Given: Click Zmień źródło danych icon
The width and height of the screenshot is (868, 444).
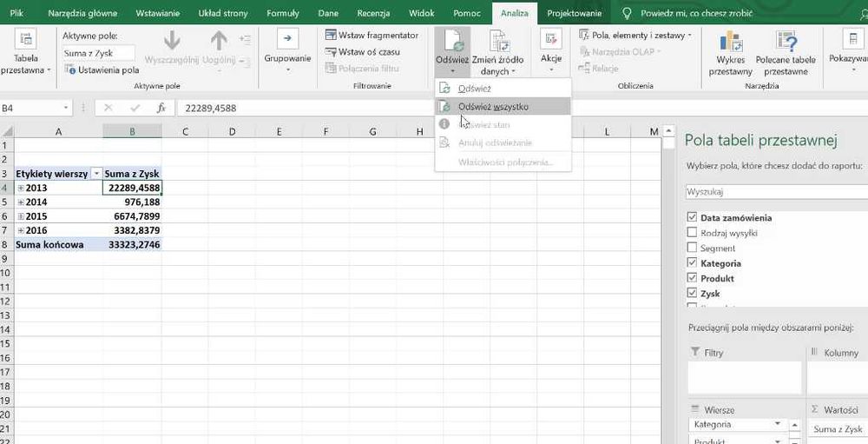Looking at the screenshot, I should tap(498, 41).
